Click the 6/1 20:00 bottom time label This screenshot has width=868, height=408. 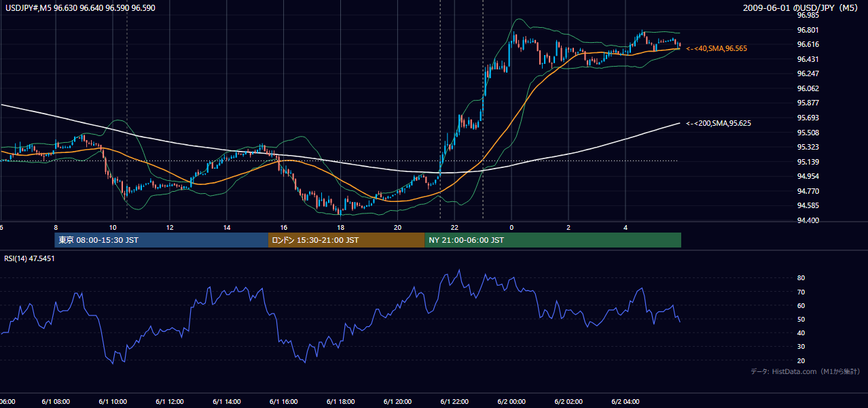point(398,402)
